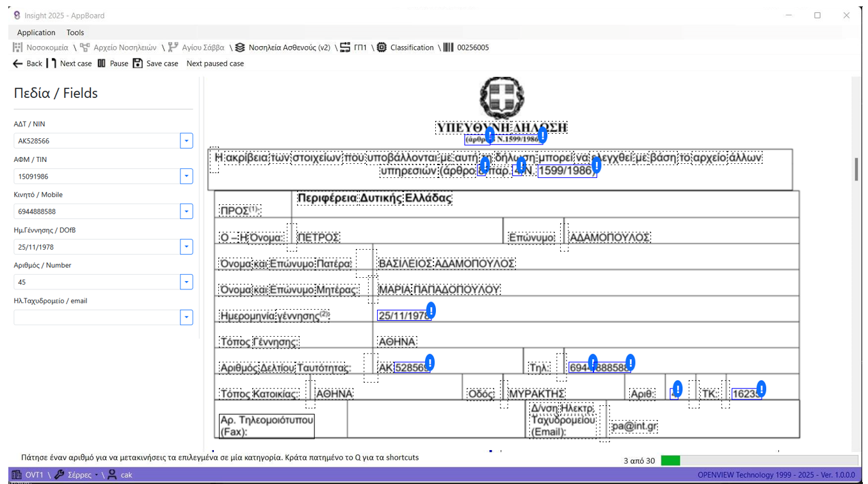Click the Classification chip icon in breadcrumb
The height and width of the screenshot is (484, 868).
click(382, 47)
